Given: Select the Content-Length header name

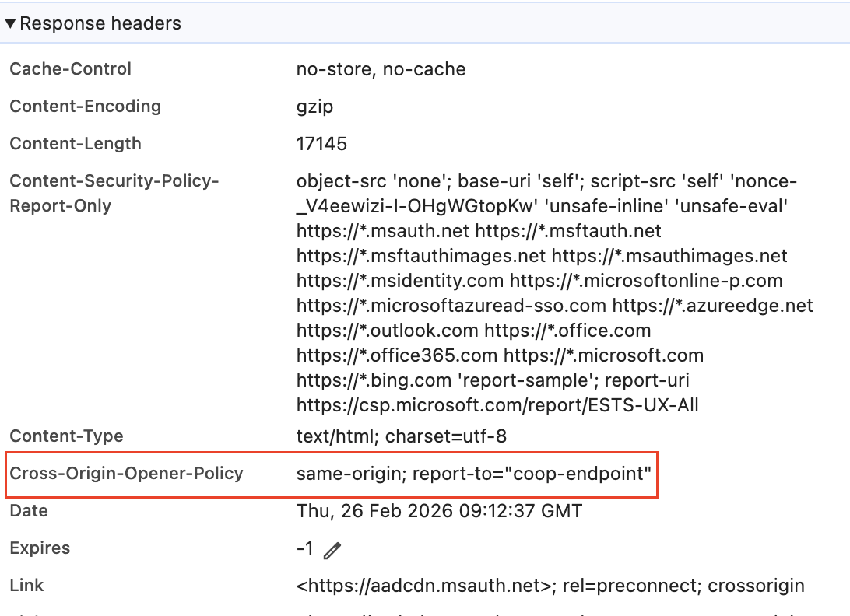Looking at the screenshot, I should [76, 144].
